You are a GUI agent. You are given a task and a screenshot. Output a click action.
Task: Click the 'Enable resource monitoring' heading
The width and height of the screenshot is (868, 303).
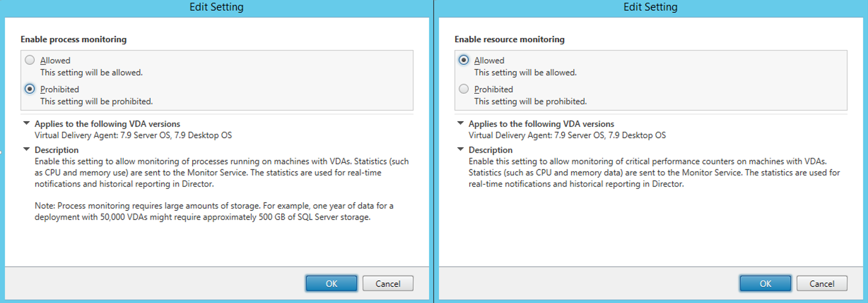pos(510,39)
